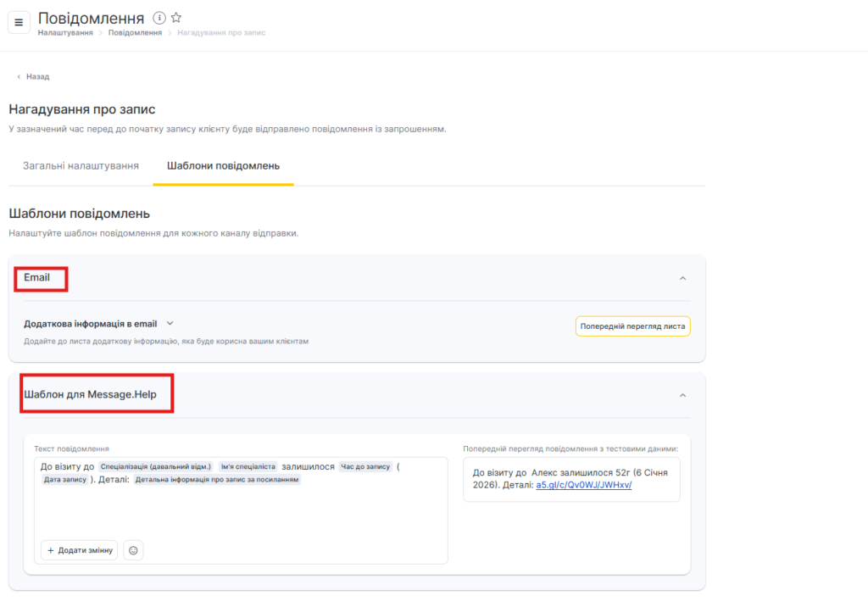Select the Шаблони повідомлень tab
This screenshot has height=607, width=868.
pyautogui.click(x=223, y=165)
